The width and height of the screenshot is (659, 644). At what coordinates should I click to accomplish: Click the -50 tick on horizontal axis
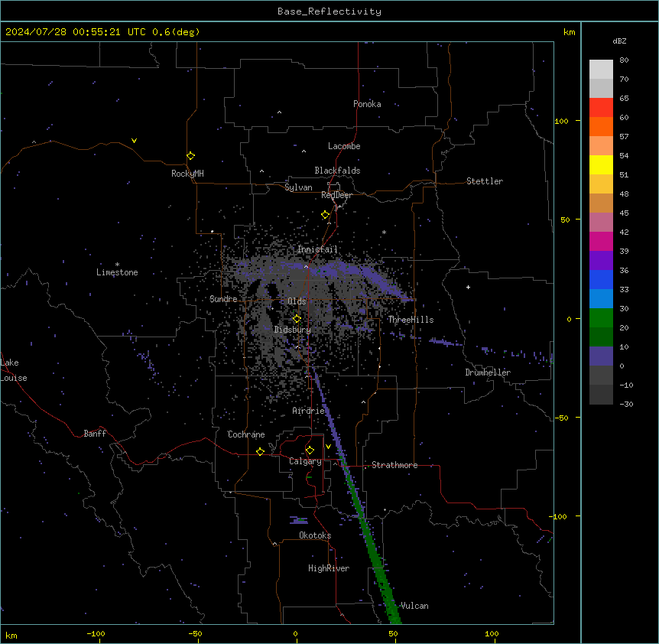195,633
